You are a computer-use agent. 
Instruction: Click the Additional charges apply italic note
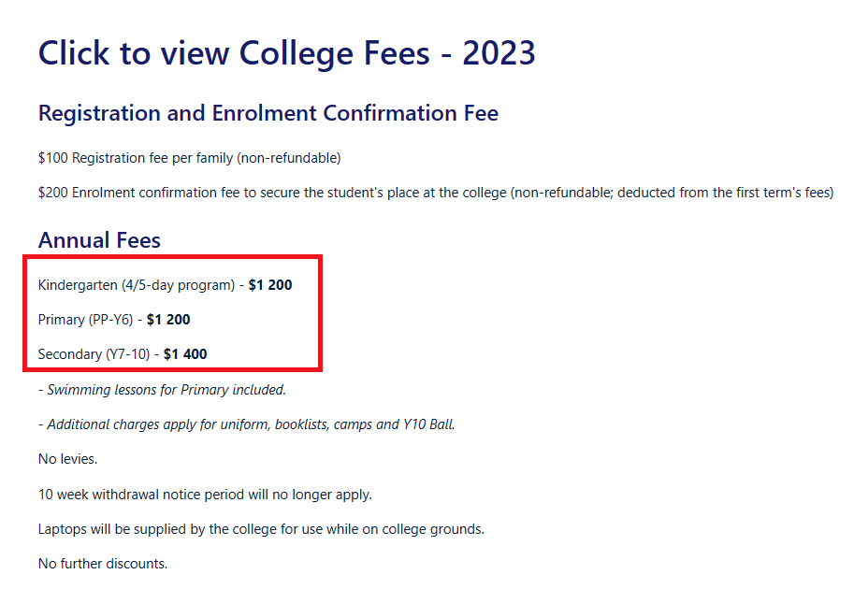[246, 424]
